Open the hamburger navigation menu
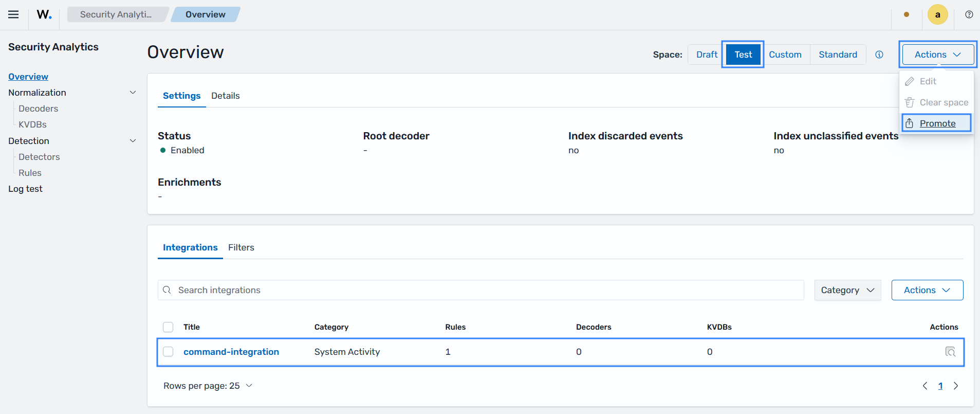The image size is (980, 414). [13, 14]
